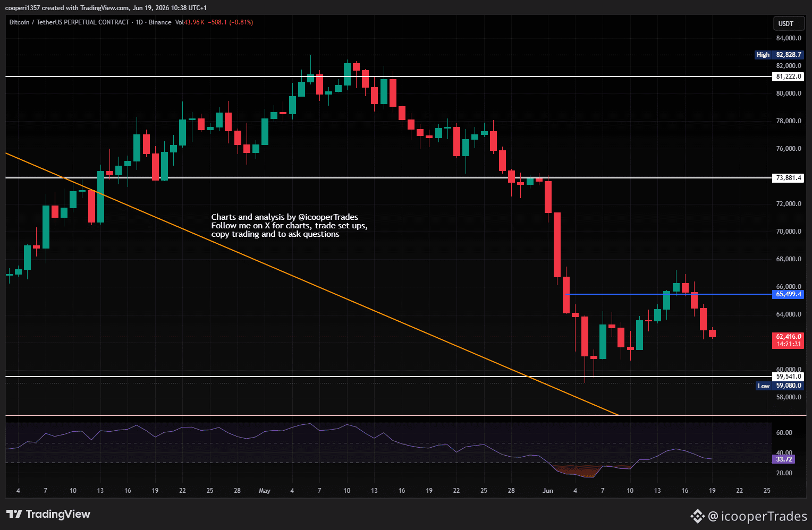The height and width of the screenshot is (530, 812).
Task: Click the 84,000.0 price axis label
Action: (x=789, y=38)
